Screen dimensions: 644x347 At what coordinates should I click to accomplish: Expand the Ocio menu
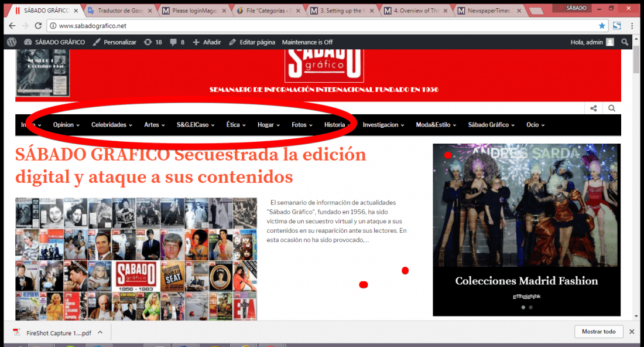pyautogui.click(x=535, y=125)
